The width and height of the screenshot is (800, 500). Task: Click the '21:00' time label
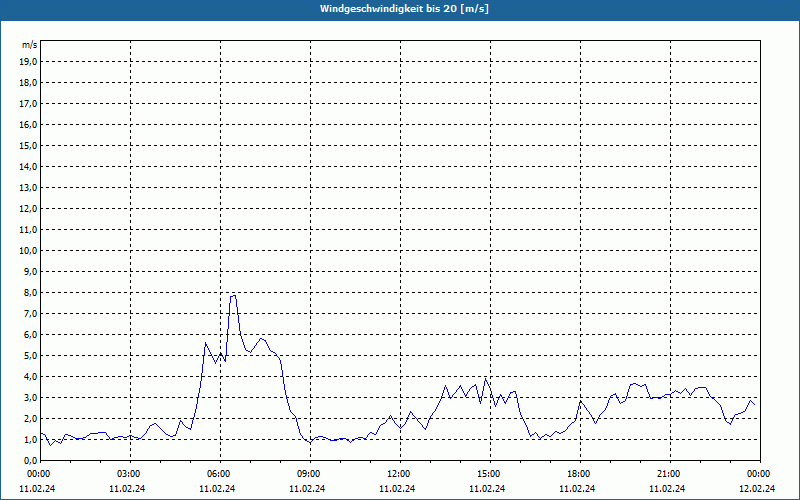point(670,474)
